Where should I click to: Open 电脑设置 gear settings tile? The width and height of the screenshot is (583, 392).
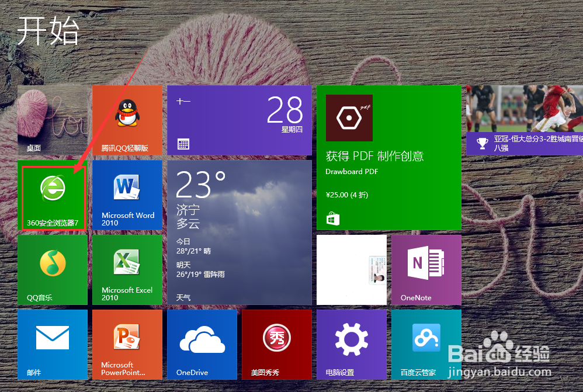click(x=352, y=345)
